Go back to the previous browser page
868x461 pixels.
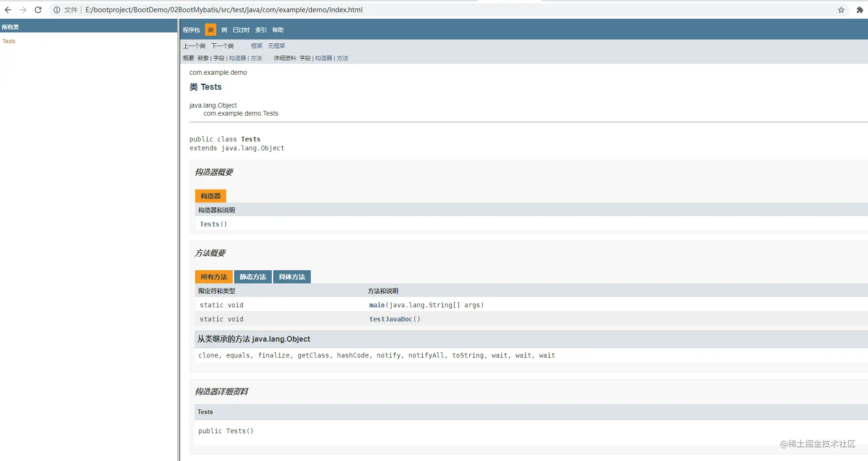point(8,10)
